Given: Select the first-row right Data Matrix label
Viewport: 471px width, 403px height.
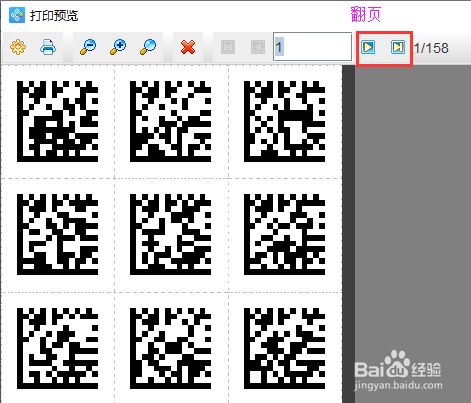Looking at the screenshot, I should tap(284, 121).
